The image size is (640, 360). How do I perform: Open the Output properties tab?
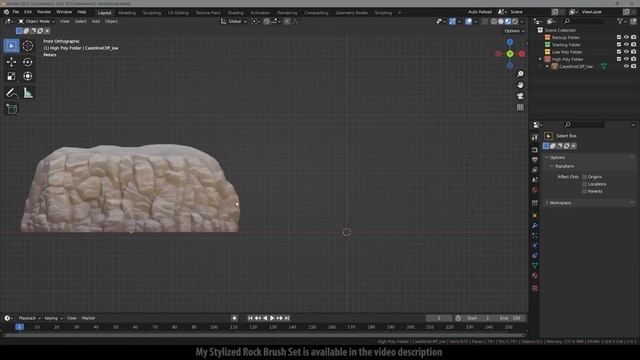coord(535,160)
